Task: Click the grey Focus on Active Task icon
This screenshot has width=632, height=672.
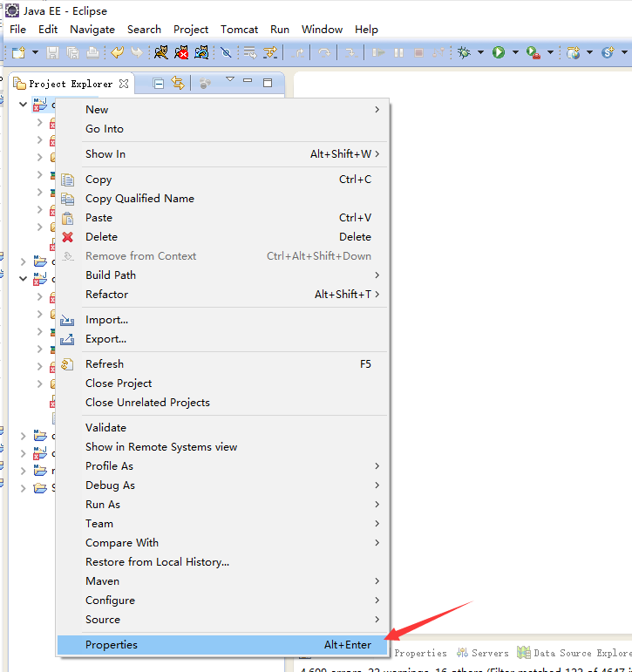Action: [206, 83]
